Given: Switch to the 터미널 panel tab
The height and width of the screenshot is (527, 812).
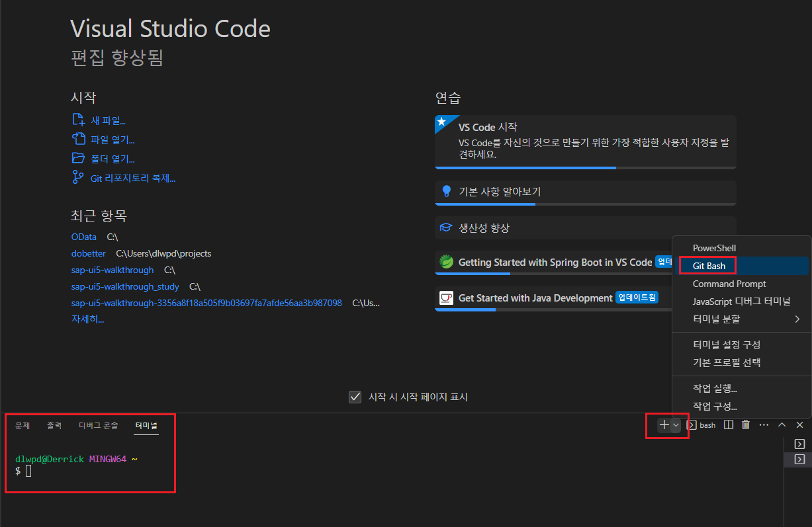Looking at the screenshot, I should point(146,425).
